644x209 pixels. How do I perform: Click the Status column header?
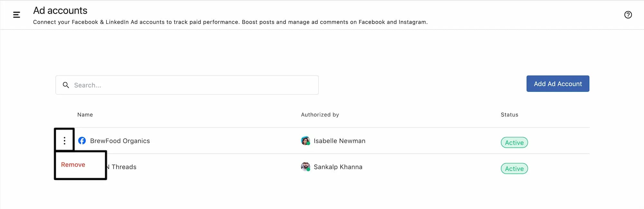(x=509, y=115)
